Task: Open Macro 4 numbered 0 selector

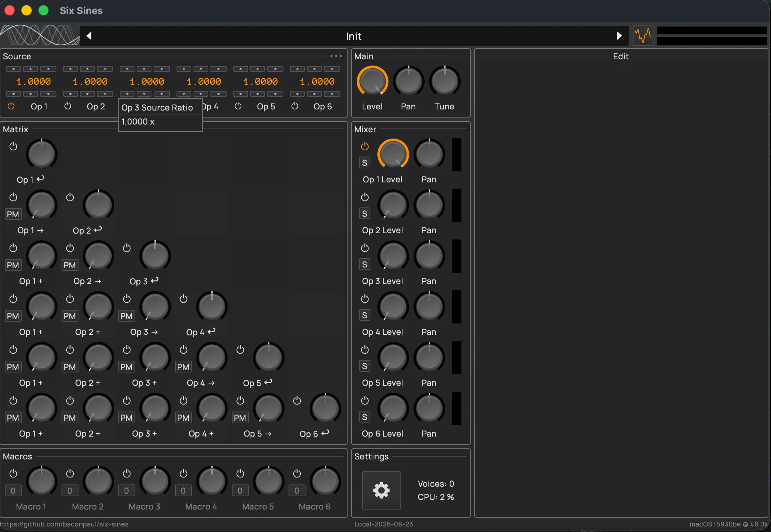Action: pyautogui.click(x=183, y=490)
